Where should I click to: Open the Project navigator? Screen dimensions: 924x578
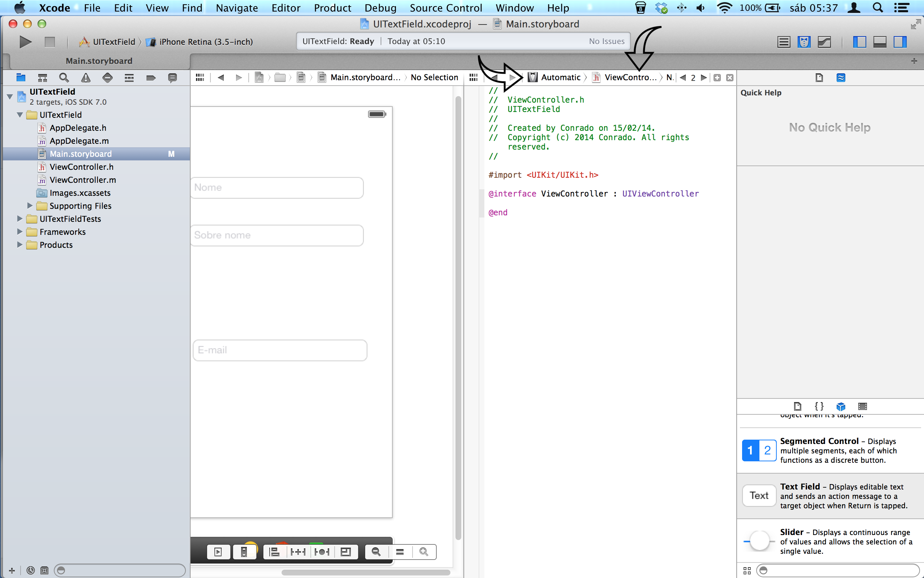(21, 78)
